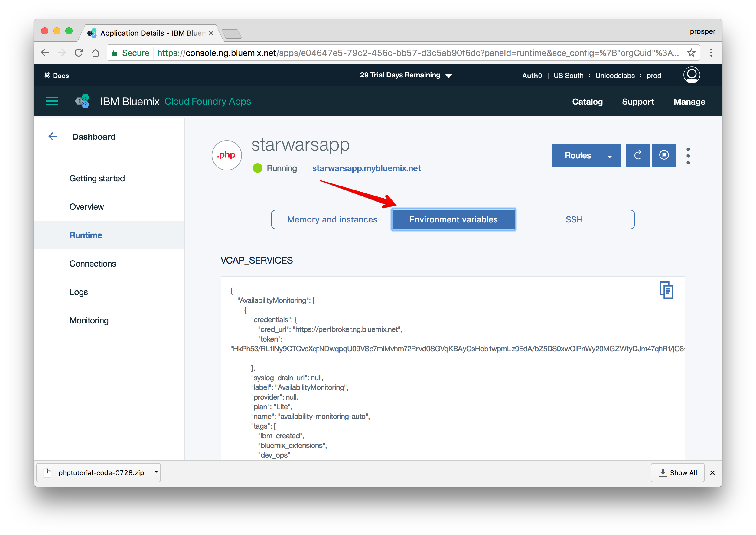Click the starwarsapp title

300,145
